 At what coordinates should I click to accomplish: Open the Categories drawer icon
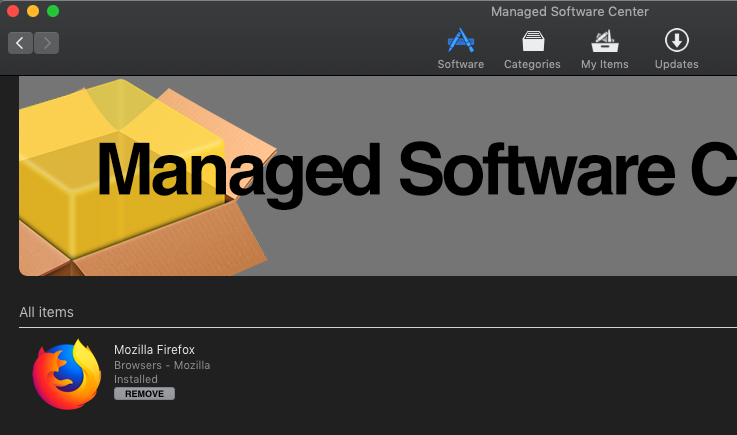pos(533,41)
